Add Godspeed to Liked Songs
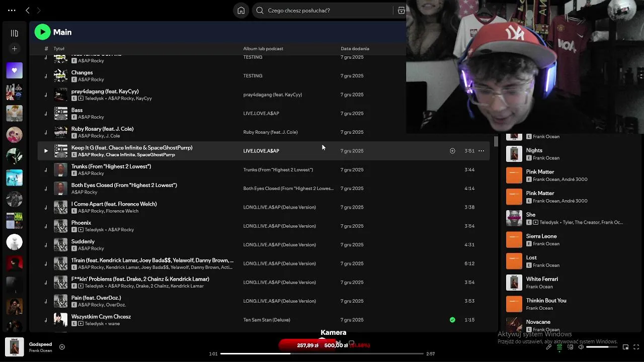The height and width of the screenshot is (362, 644). tap(62, 347)
